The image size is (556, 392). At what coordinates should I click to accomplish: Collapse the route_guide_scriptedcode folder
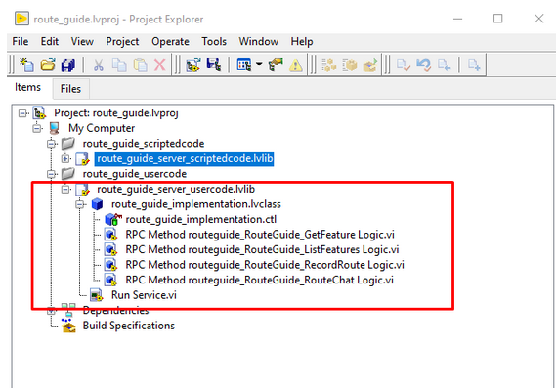[x=52, y=144]
